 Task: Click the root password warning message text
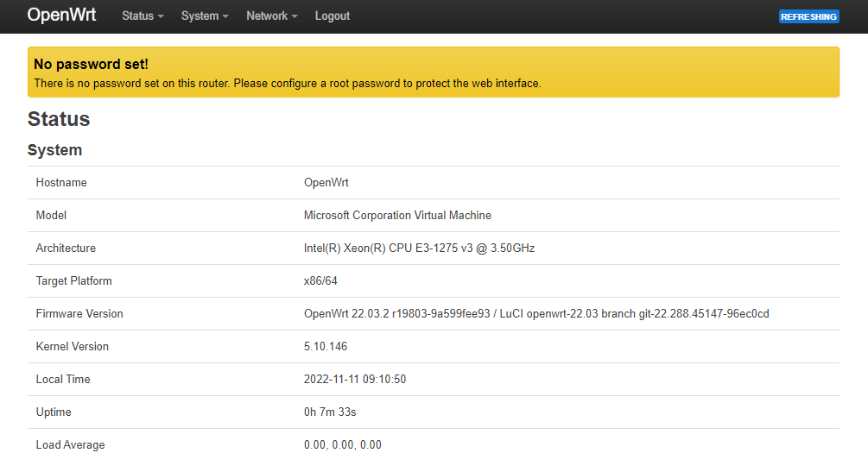[287, 84]
